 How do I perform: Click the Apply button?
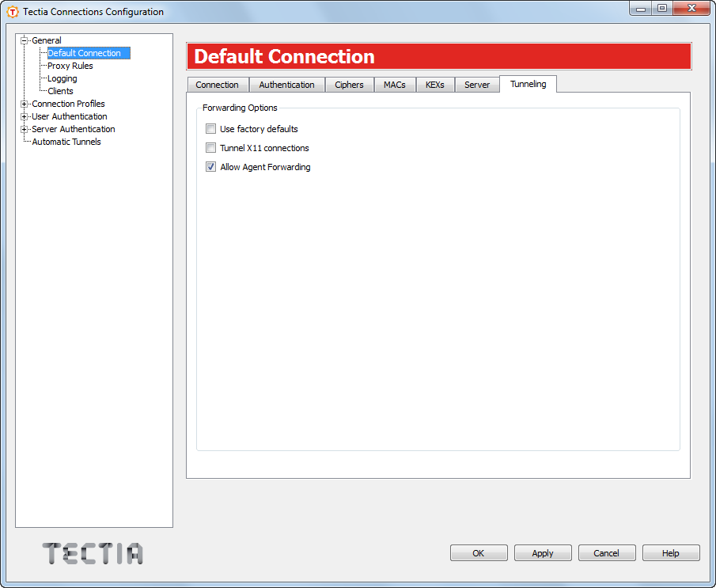(543, 552)
